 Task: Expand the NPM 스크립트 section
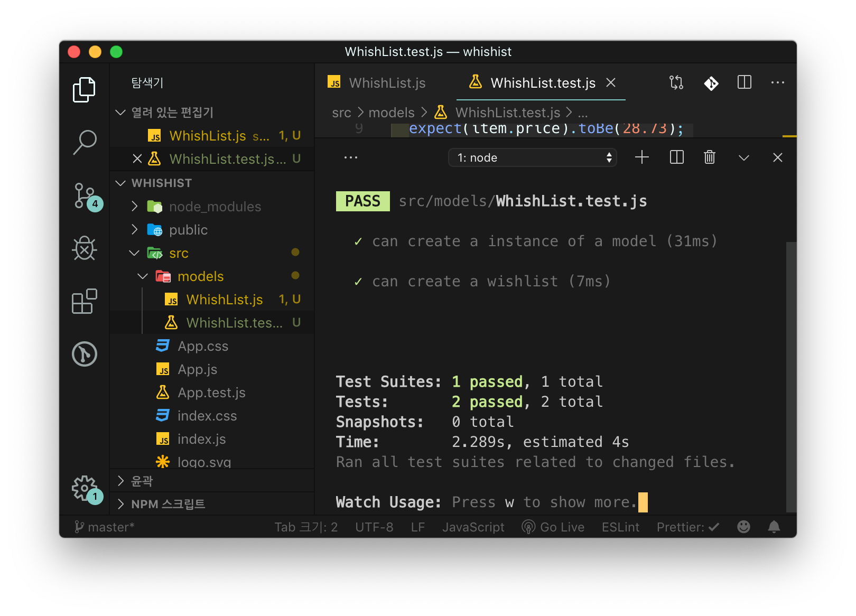coord(211,504)
